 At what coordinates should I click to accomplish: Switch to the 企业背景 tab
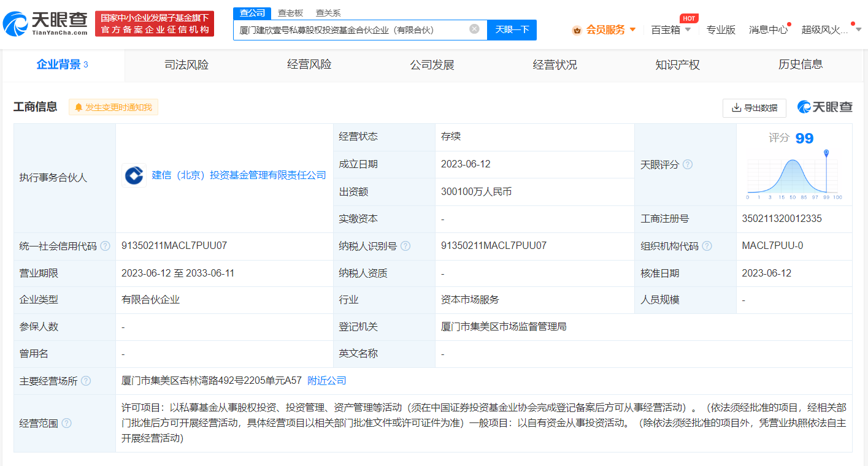[63, 65]
